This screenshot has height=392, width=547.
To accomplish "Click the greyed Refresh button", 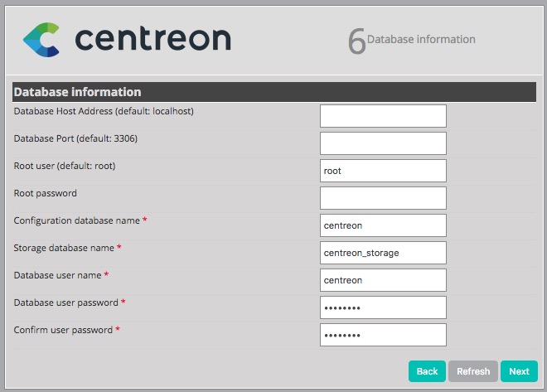I will pos(472,371).
